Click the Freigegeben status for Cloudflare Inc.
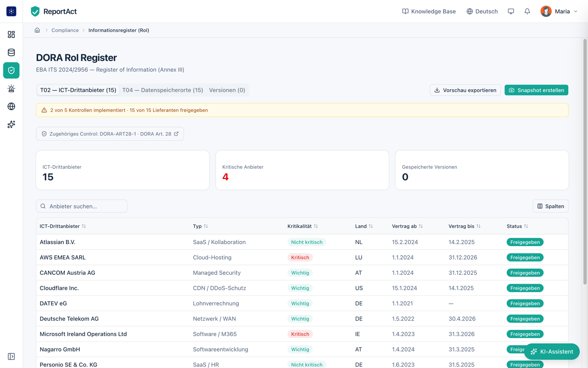This screenshot has width=588, height=368. (x=525, y=288)
